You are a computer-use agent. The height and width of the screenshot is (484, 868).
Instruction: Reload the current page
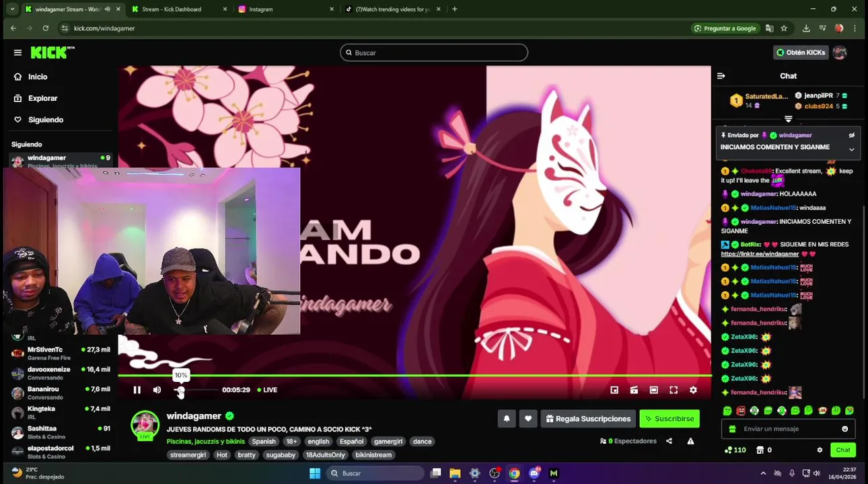pos(46,28)
